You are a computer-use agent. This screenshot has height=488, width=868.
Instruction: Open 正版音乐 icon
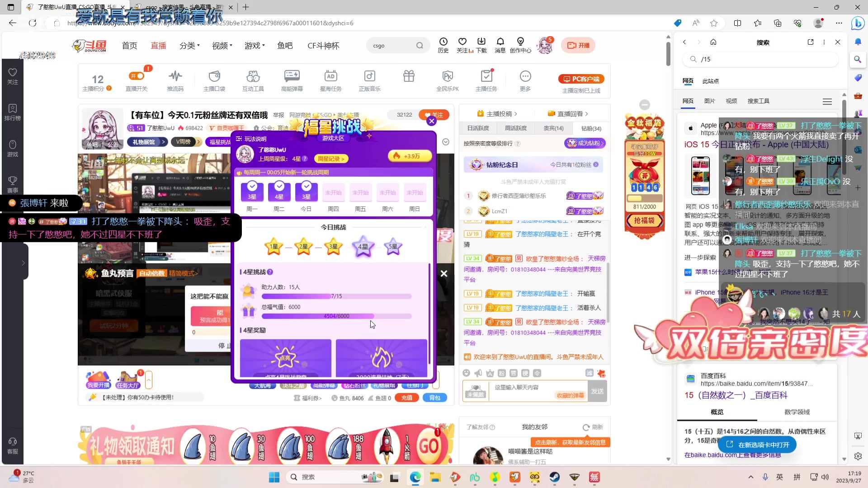point(370,81)
